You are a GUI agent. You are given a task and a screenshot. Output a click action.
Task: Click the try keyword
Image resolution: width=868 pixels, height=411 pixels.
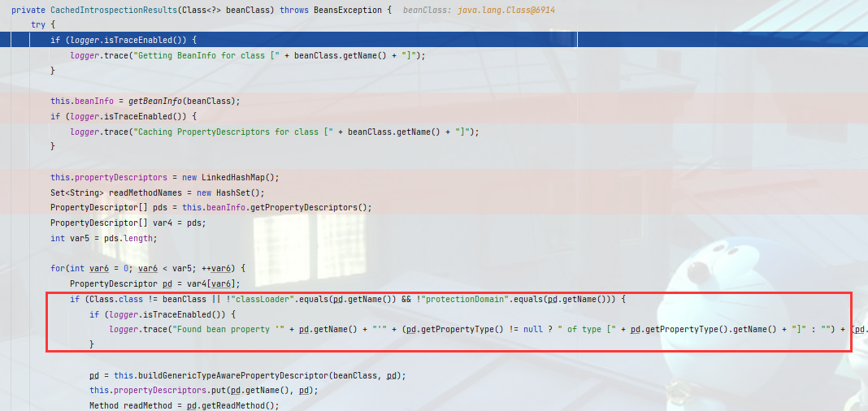tap(37, 24)
